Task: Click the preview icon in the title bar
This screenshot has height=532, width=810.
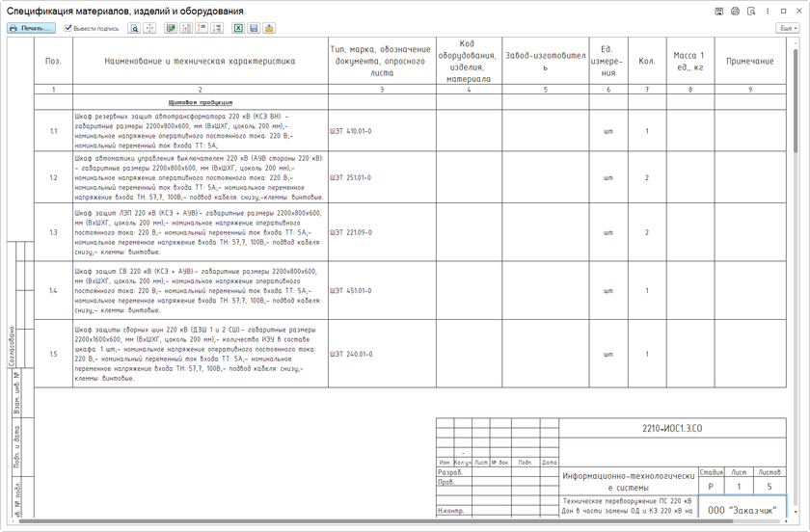Action: (x=751, y=11)
